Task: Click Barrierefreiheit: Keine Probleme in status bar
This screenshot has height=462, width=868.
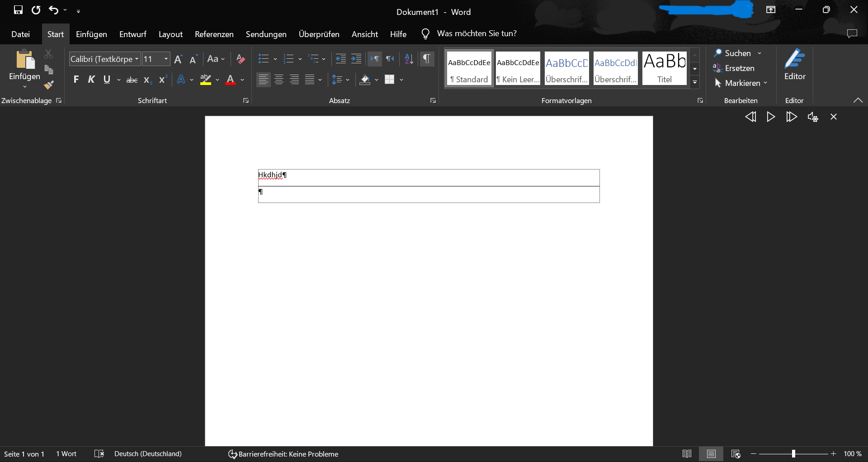Action: click(283, 454)
